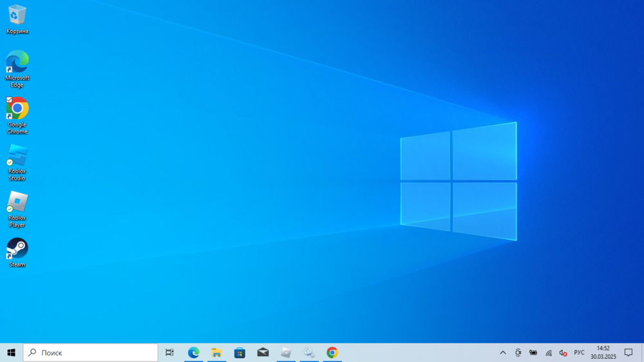This screenshot has height=362, width=644.
Task: Switch to Roblox in the taskbar
Action: 286,352
